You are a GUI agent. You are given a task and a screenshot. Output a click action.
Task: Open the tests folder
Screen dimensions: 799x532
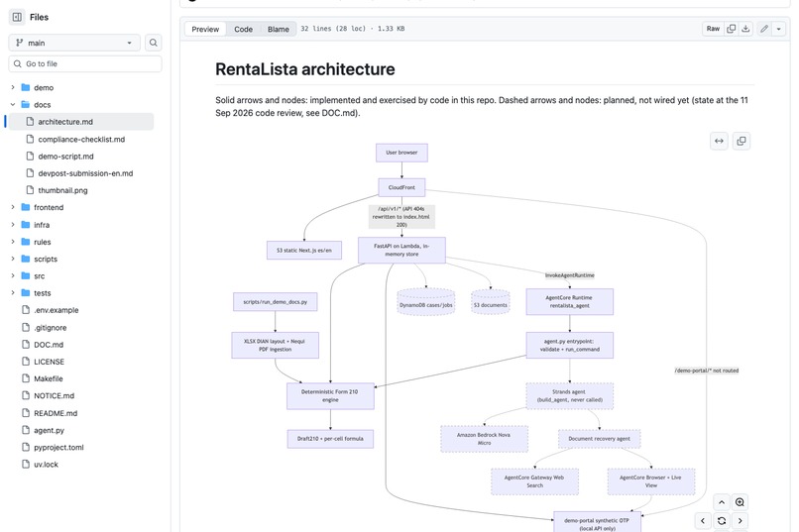coord(43,292)
